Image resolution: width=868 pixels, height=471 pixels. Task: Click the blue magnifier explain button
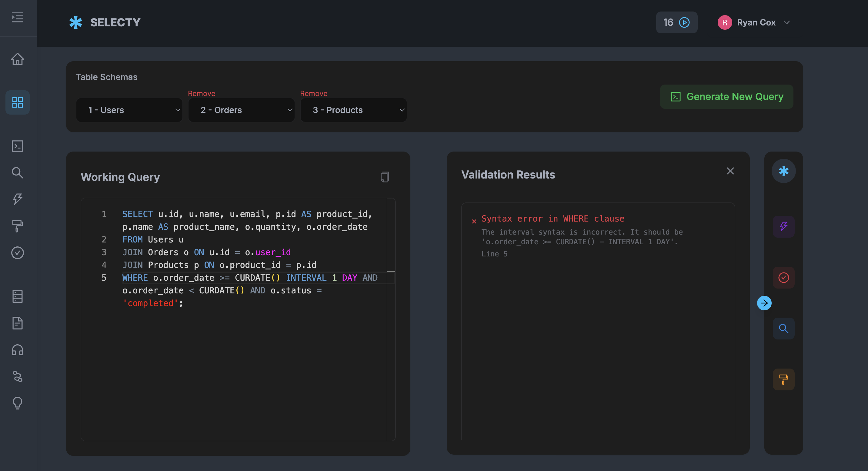tap(783, 329)
